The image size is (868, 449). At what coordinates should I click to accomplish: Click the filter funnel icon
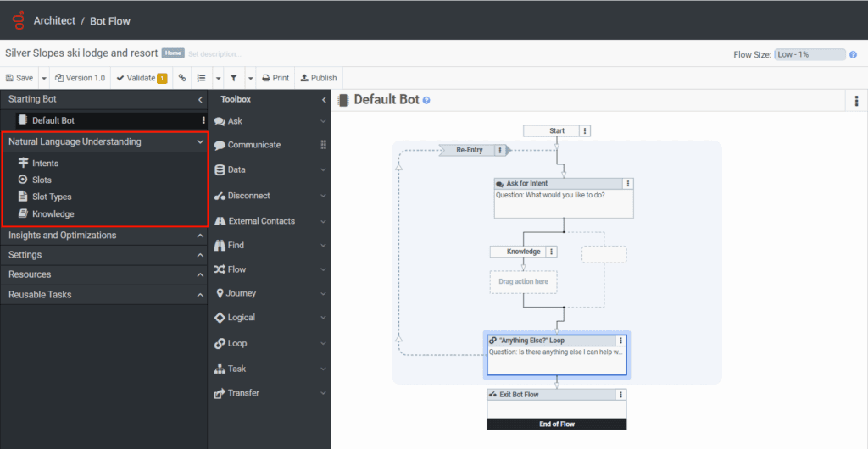pyautogui.click(x=233, y=78)
